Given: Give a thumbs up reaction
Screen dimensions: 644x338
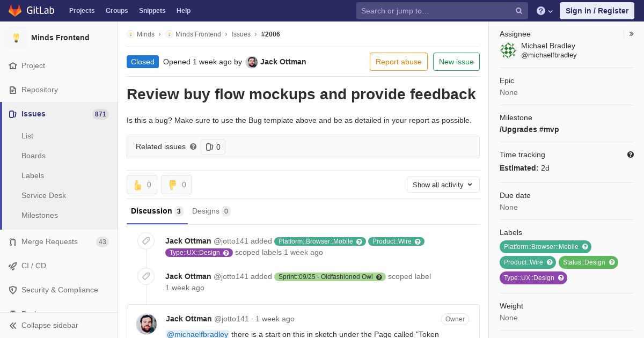Looking at the screenshot, I should click(x=142, y=185).
